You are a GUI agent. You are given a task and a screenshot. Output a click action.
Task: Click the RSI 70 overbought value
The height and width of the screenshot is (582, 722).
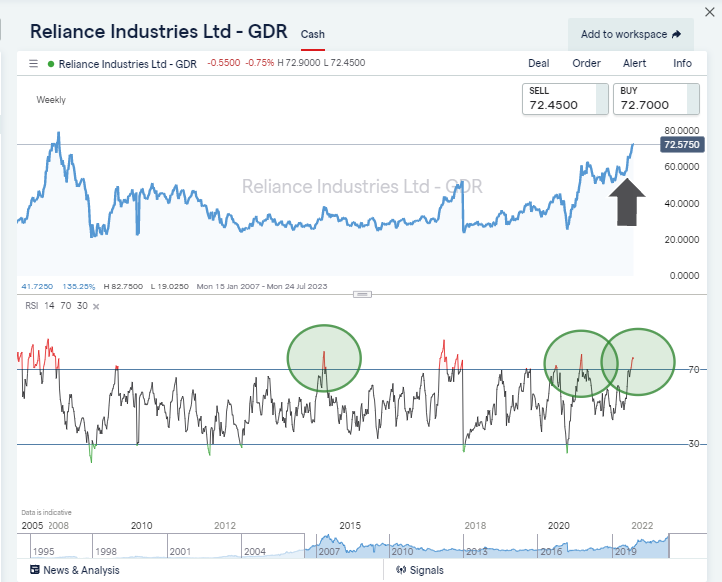click(x=65, y=306)
